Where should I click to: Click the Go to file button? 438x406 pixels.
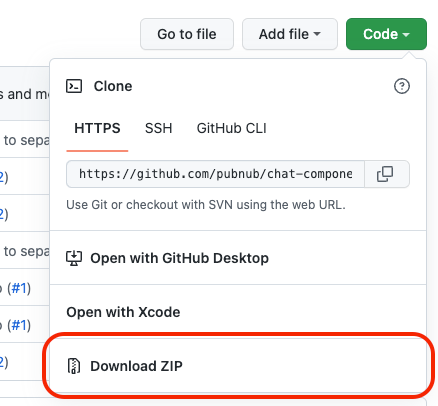tap(187, 34)
